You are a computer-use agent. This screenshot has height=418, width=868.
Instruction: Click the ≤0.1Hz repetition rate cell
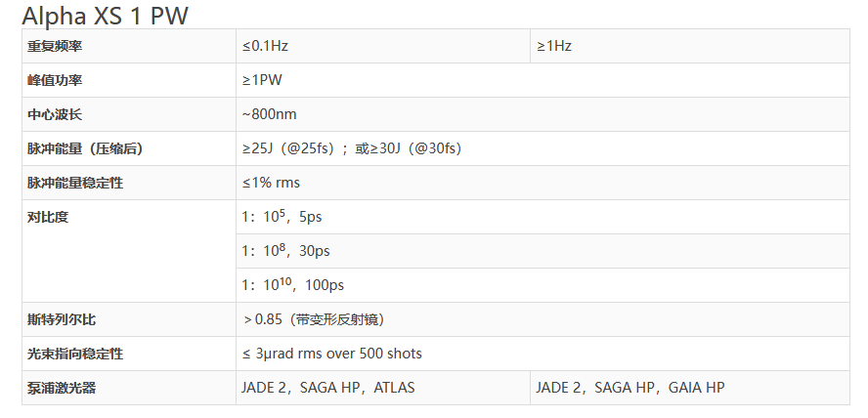265,46
